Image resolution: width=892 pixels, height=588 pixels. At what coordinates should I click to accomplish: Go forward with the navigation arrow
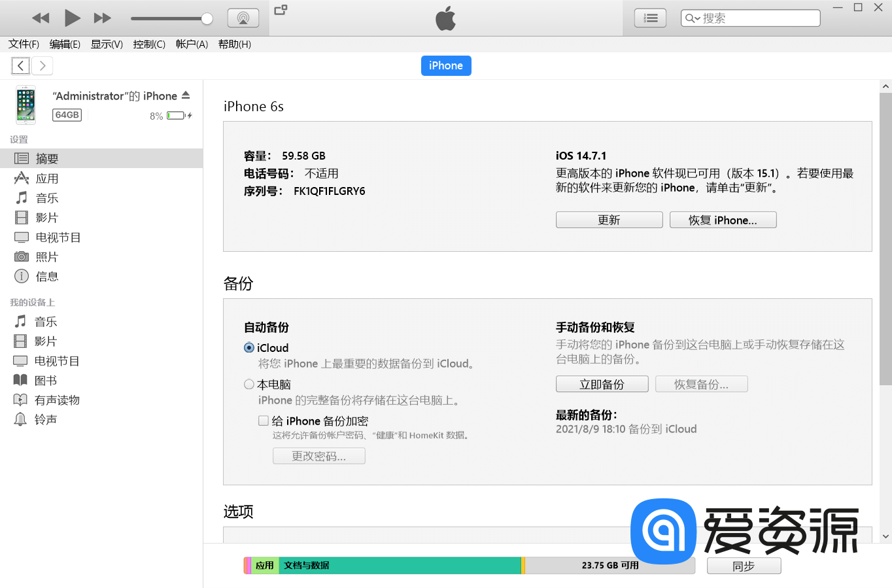pos(41,65)
